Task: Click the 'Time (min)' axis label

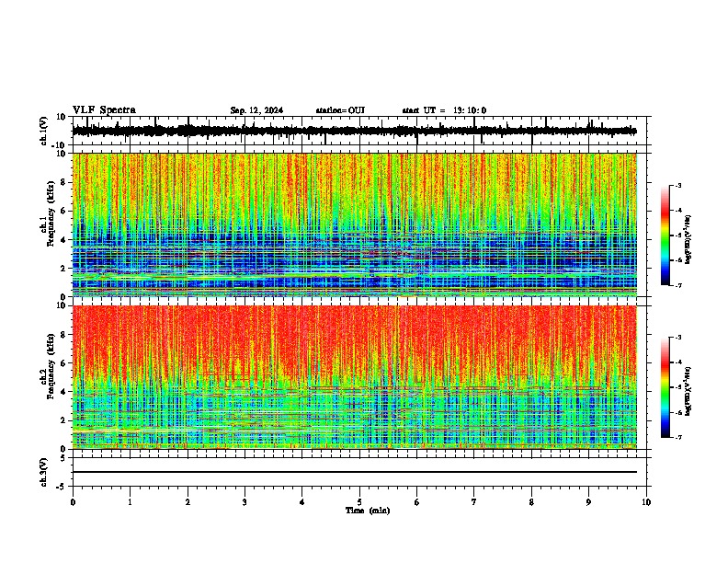Action: [368, 511]
